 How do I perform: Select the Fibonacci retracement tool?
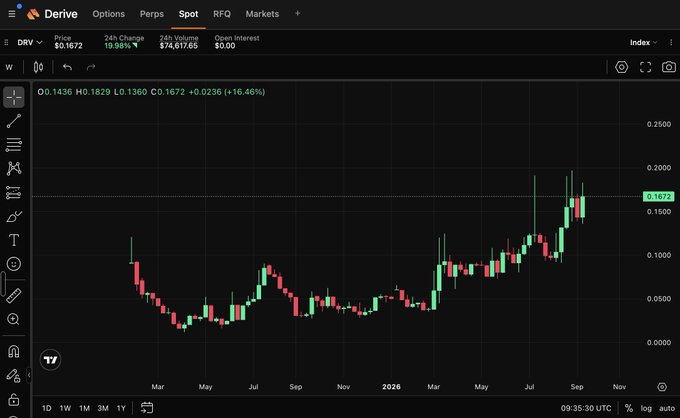coord(14,144)
